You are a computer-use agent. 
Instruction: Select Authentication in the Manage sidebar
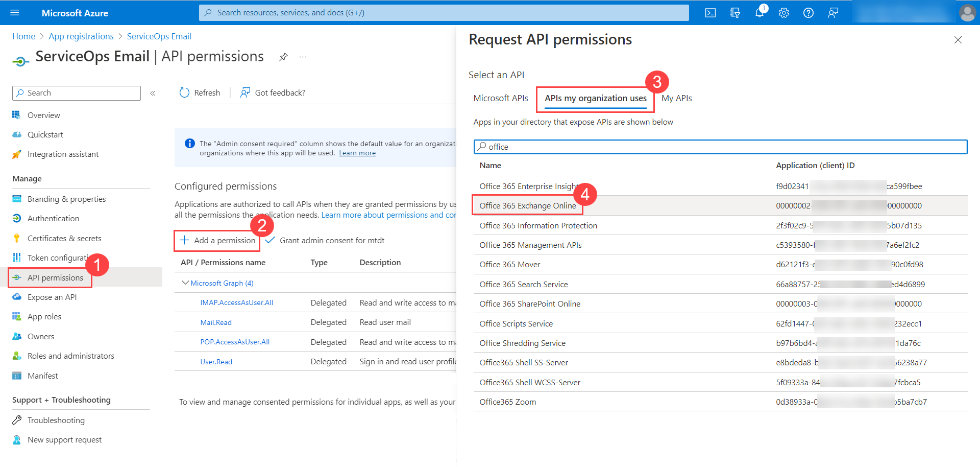[x=52, y=218]
